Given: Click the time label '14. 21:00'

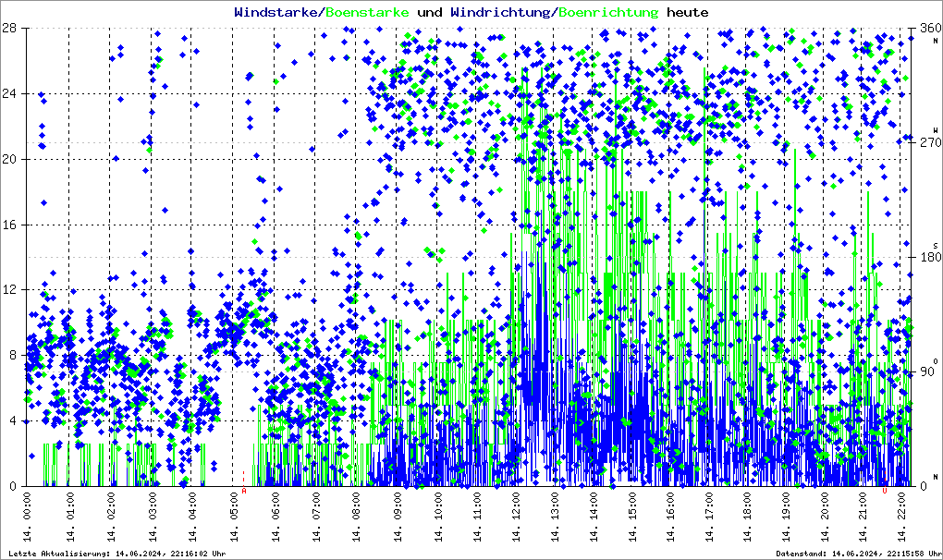Looking at the screenshot, I should pos(863,517).
